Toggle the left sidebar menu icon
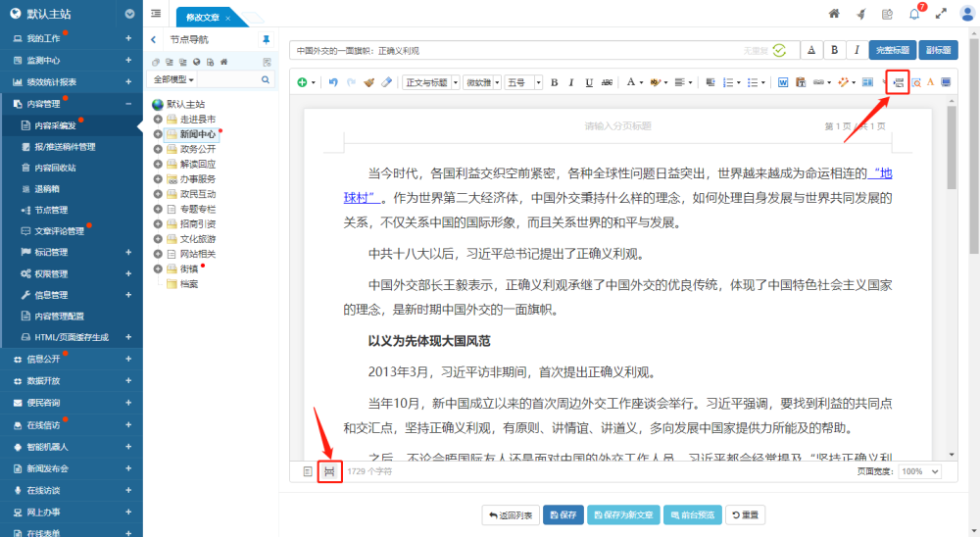 pos(157,14)
